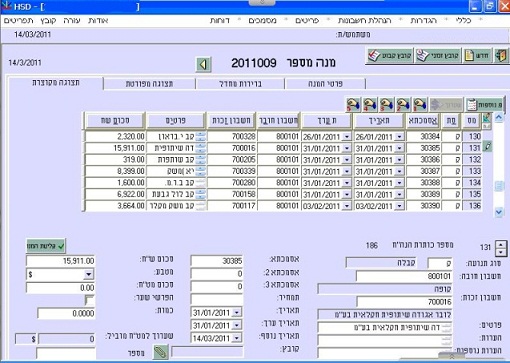Open the עזרה menu
Screen dimensions: 510x363
click(72, 21)
